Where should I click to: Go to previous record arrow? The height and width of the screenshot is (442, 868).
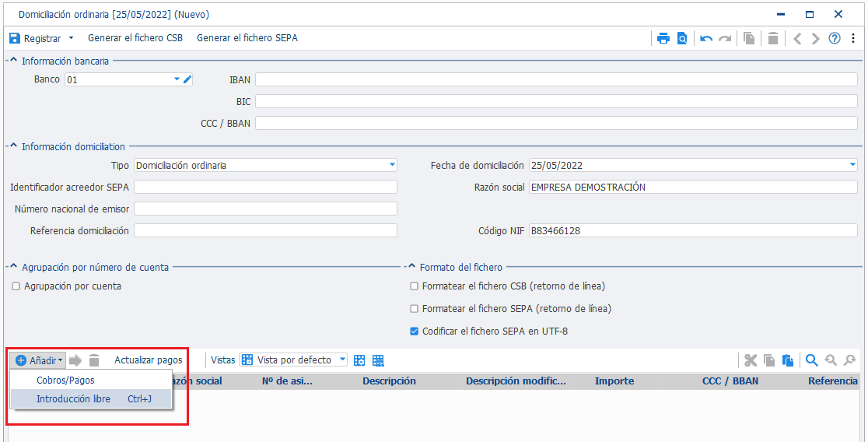click(x=797, y=38)
